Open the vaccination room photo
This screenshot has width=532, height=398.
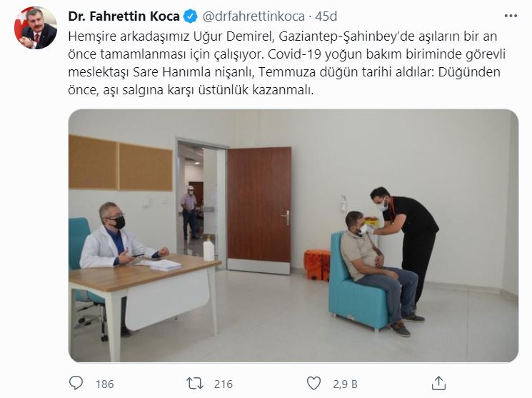(293, 236)
